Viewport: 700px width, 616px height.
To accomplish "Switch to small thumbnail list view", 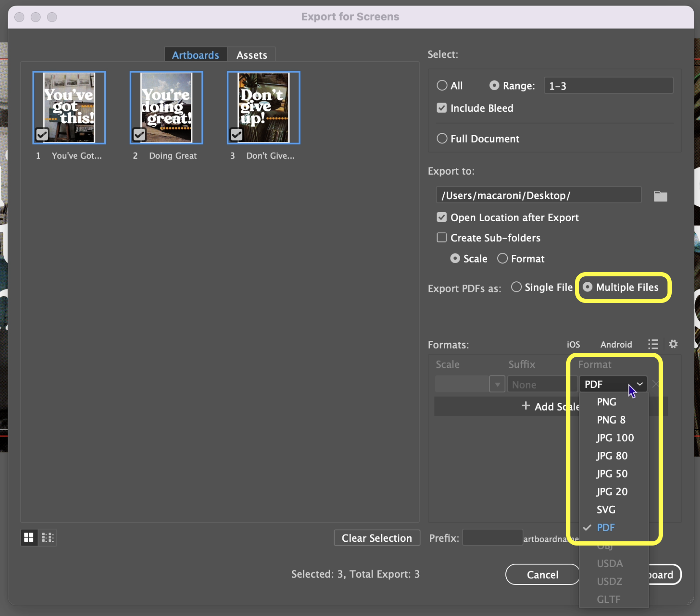I will point(48,537).
